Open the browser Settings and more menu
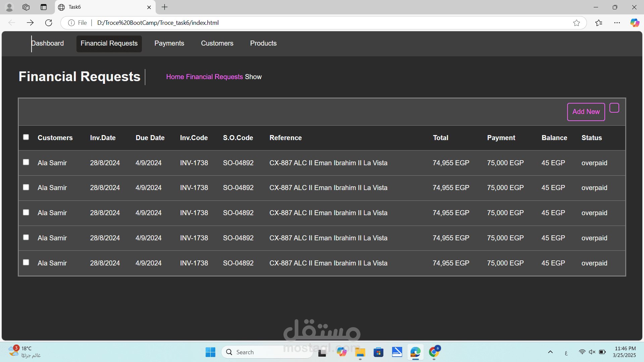This screenshot has width=644, height=362. pyautogui.click(x=617, y=23)
